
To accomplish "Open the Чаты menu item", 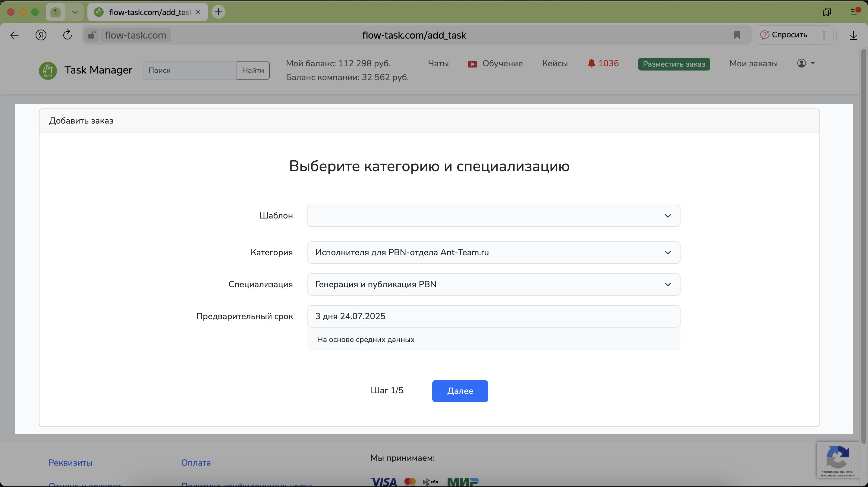I will pos(438,63).
